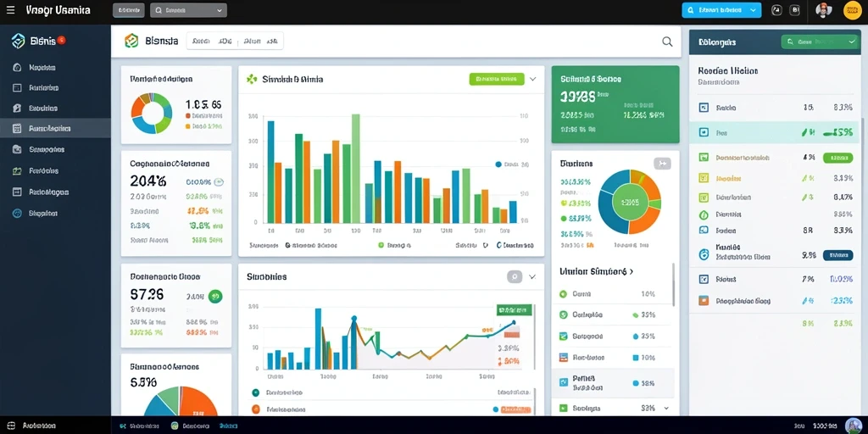This screenshot has width=868, height=434.
Task: Expand the chevron on the 93% list row
Action: (666, 408)
